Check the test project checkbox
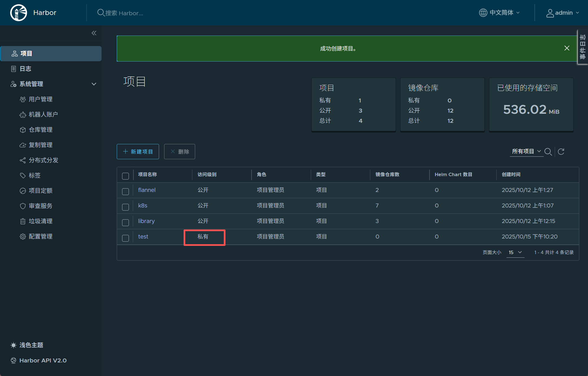Screen dimensions: 588x376 125,238
